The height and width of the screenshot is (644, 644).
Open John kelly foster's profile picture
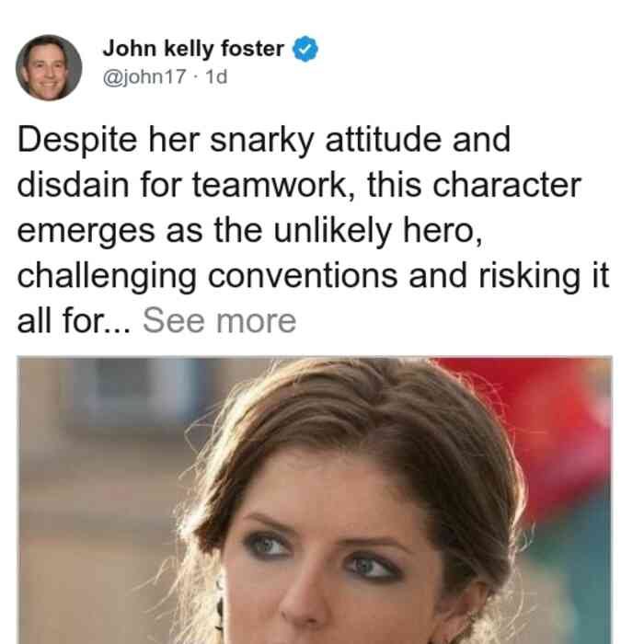[x=49, y=68]
